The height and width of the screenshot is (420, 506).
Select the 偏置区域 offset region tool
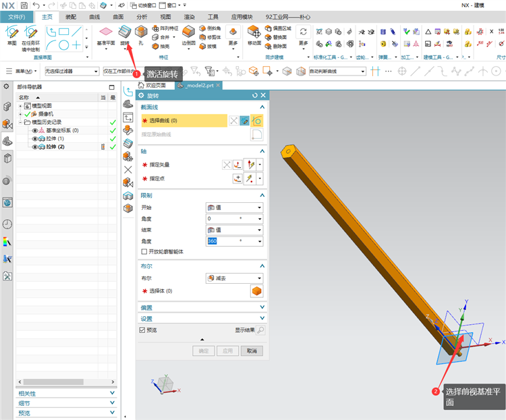[278, 28]
